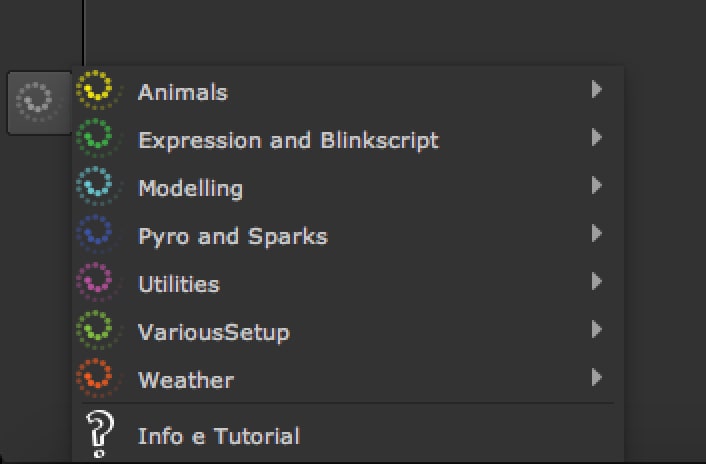
Task: Click the green Expression and Blinkscript icon
Action: tap(97, 139)
